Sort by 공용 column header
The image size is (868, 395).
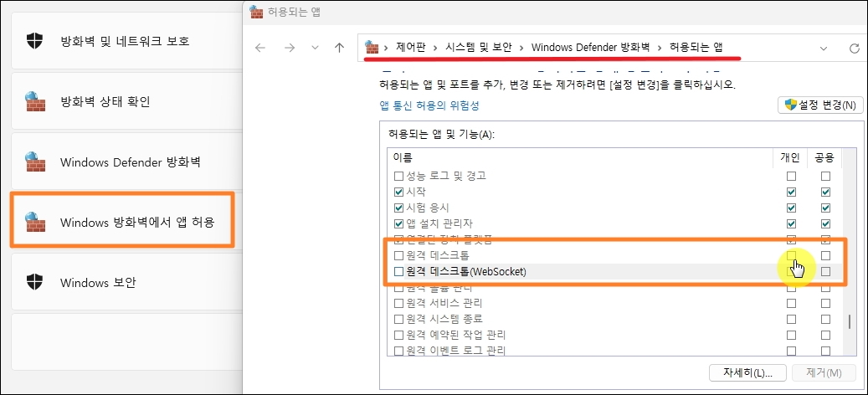(824, 158)
